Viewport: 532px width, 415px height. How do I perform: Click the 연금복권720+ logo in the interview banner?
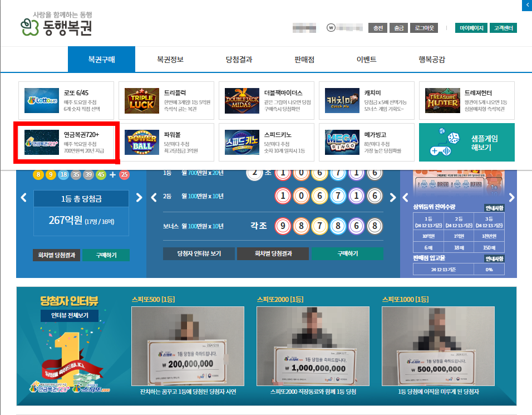pos(50,388)
